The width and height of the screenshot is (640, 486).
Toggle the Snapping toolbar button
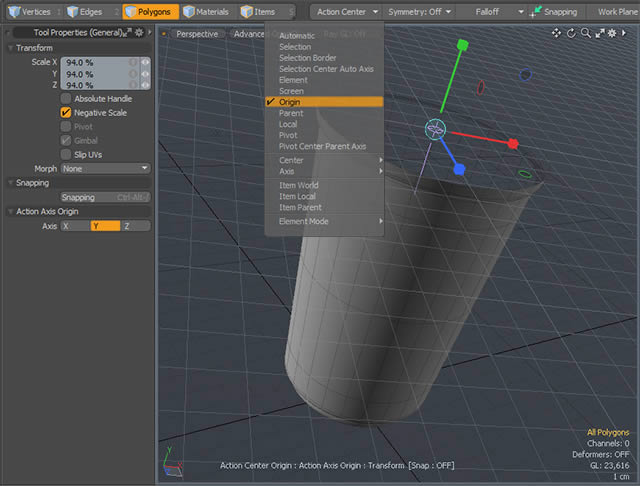tap(554, 12)
